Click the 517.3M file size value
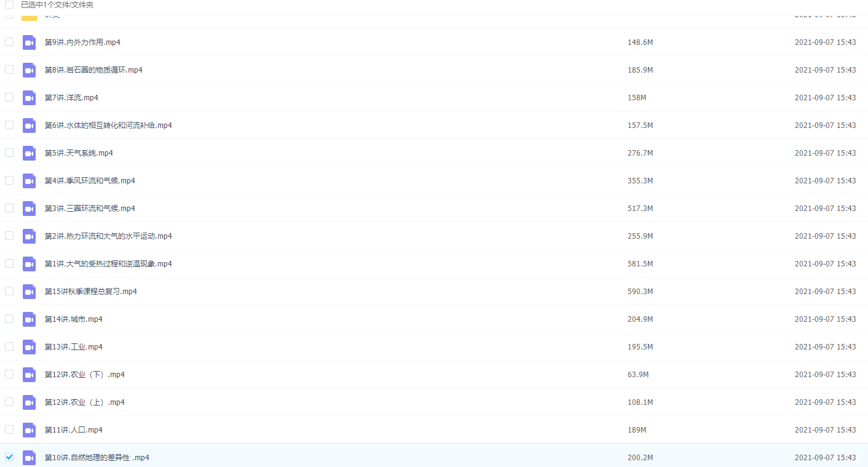The image size is (868, 467). (640, 209)
